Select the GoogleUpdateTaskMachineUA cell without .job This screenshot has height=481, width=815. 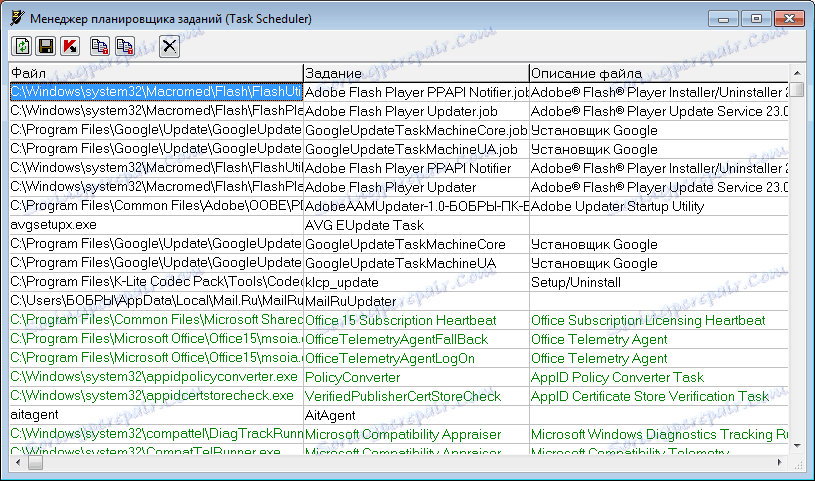(416, 263)
